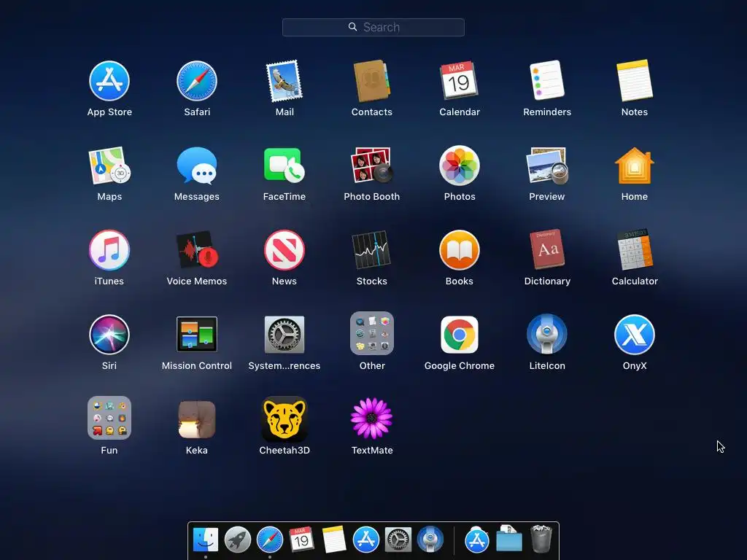Open TextMate editor
Viewport: 747px width, 560px height.
point(371,418)
